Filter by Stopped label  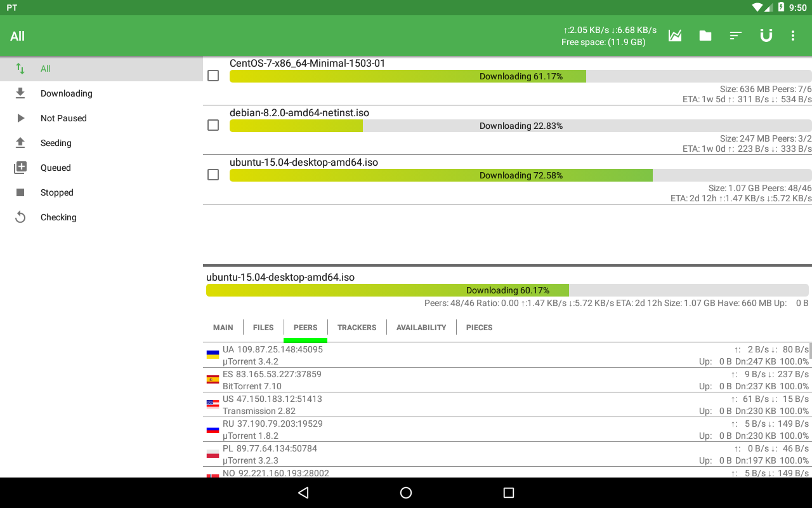[x=57, y=192]
